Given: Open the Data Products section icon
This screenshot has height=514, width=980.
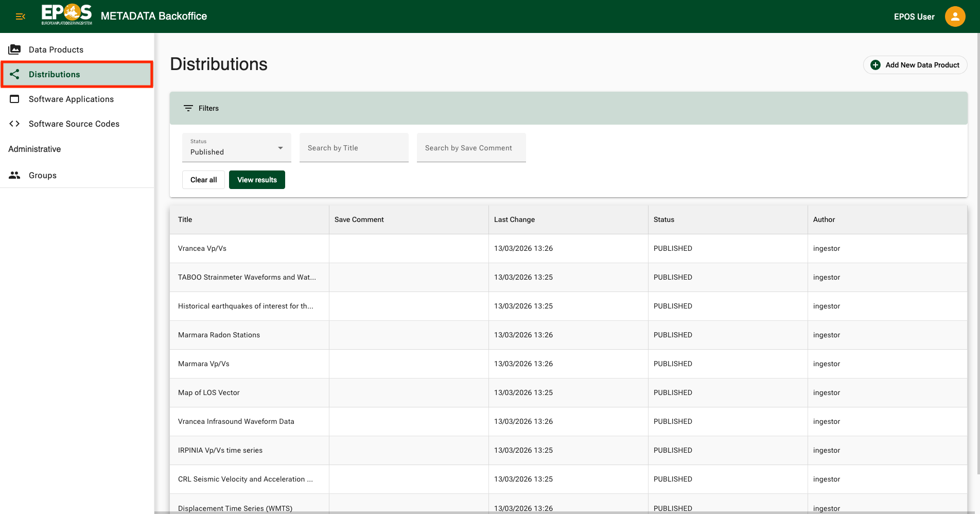Looking at the screenshot, I should 14,49.
